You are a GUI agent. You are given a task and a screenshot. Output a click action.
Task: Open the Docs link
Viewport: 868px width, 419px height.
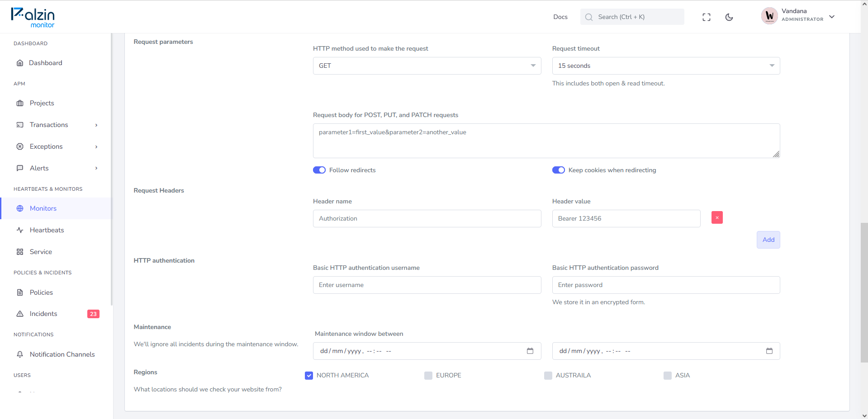tap(560, 17)
